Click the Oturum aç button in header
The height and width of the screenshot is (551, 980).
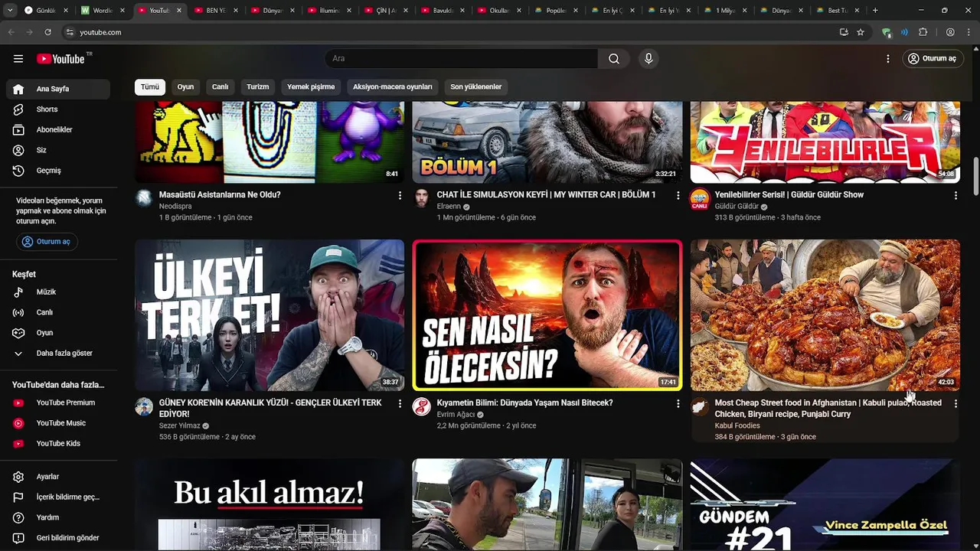[932, 59]
